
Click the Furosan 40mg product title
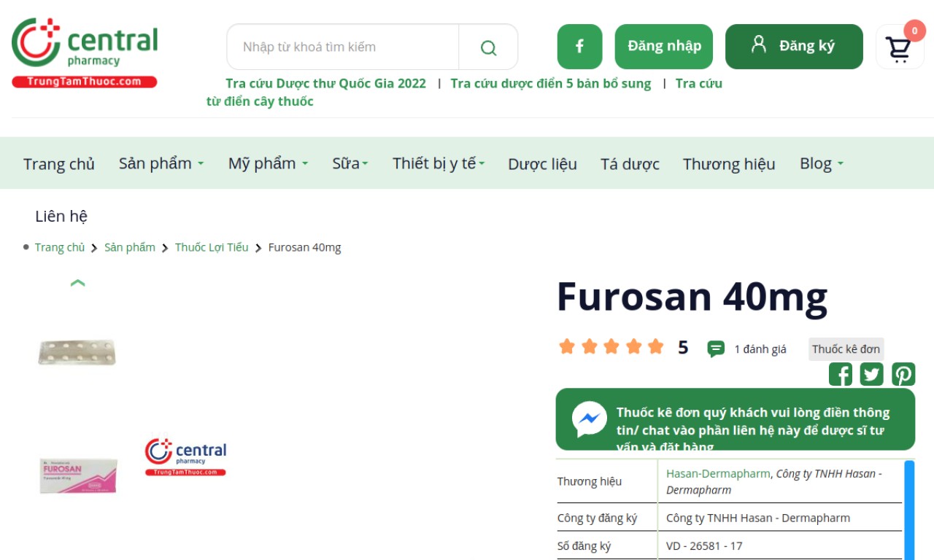692,297
